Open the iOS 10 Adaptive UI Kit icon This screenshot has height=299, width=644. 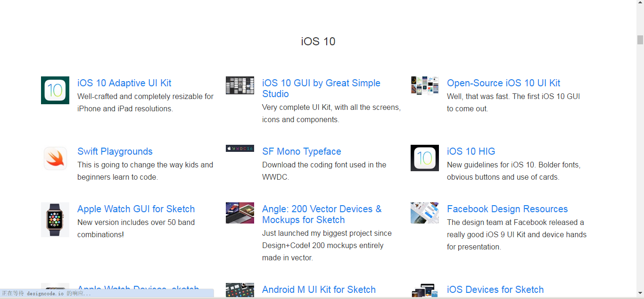point(55,90)
